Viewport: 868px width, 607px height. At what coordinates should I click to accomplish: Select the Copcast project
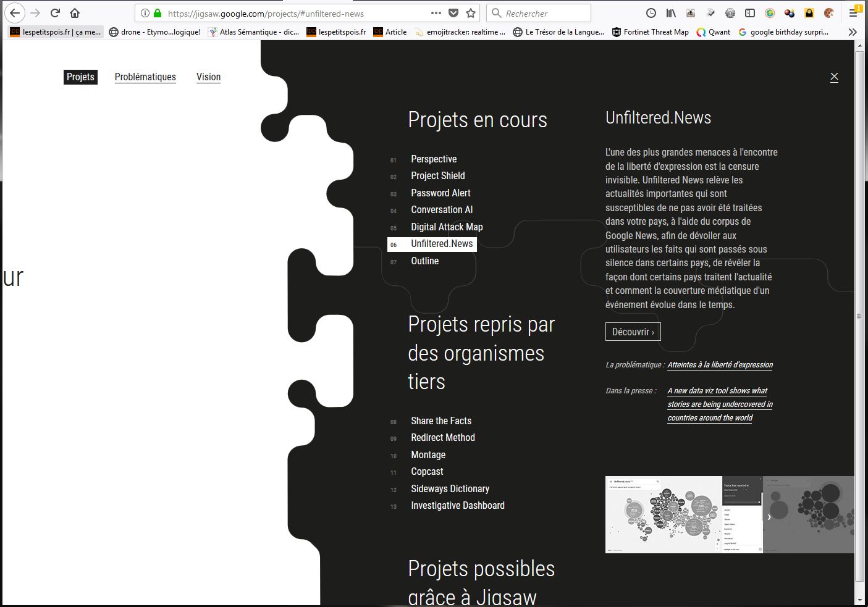click(x=427, y=472)
